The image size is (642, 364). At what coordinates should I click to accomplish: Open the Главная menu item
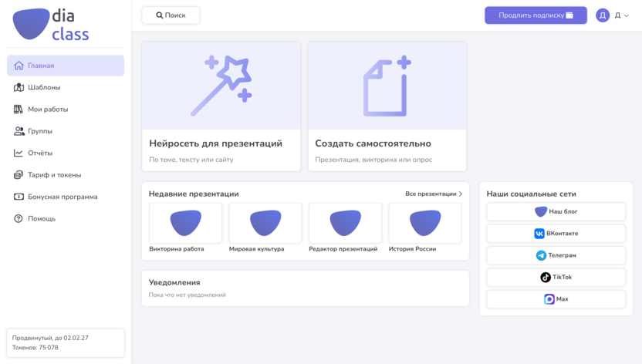point(66,66)
